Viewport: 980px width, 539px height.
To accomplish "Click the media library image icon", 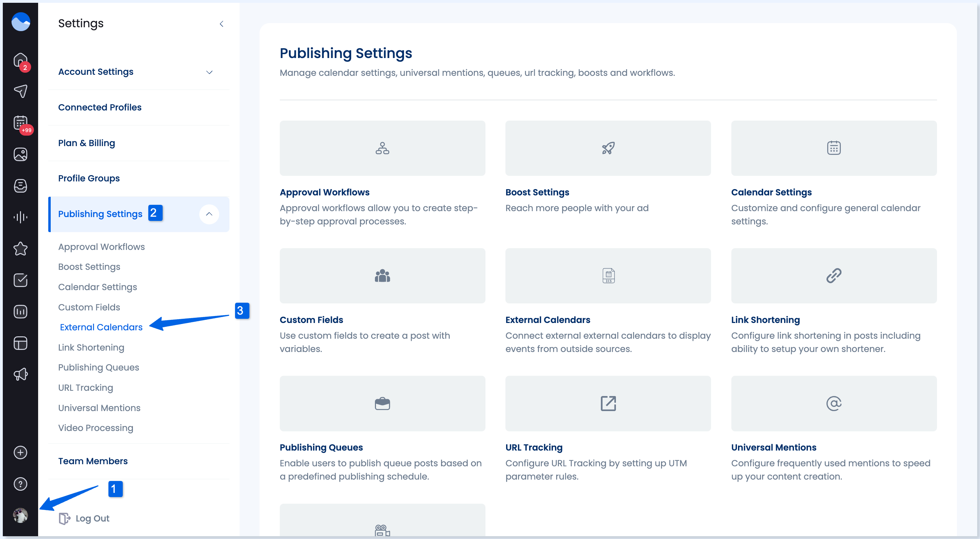I will (21, 154).
